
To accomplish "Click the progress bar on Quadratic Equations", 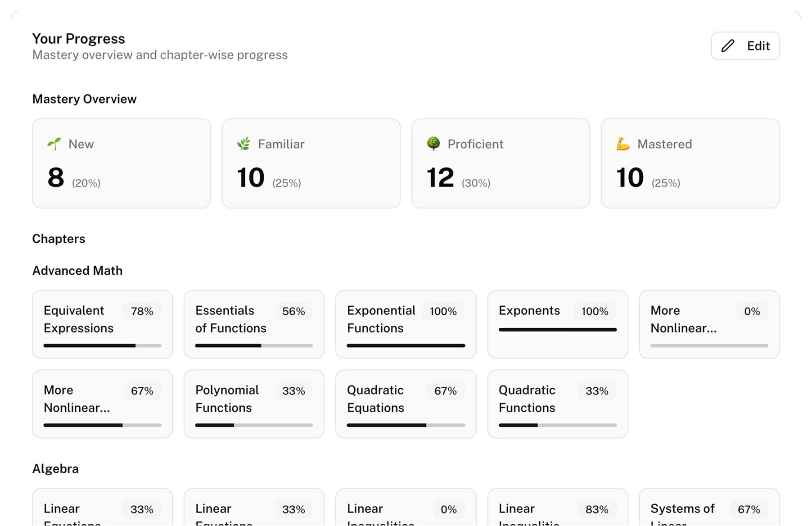I will point(405,425).
